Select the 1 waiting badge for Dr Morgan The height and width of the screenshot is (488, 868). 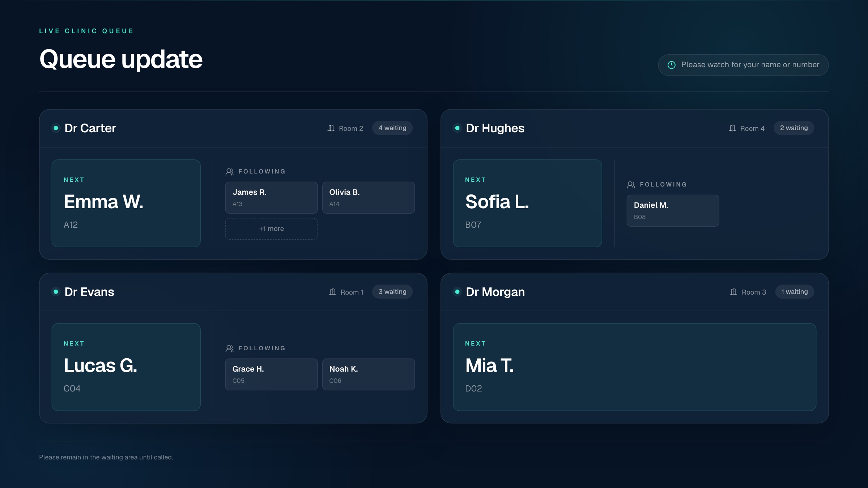coord(795,292)
